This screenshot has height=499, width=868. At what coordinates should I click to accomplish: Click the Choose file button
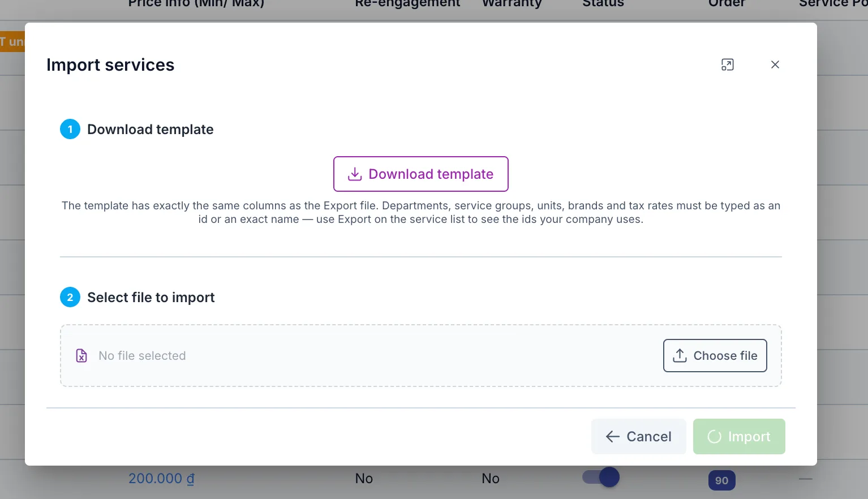(715, 356)
